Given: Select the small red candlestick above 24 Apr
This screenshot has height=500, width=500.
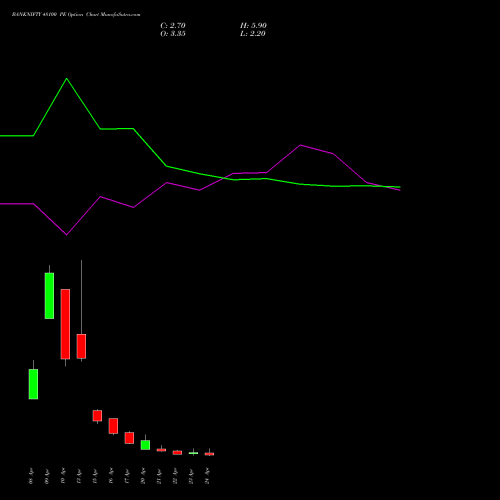Looking at the screenshot, I should 209,454.
